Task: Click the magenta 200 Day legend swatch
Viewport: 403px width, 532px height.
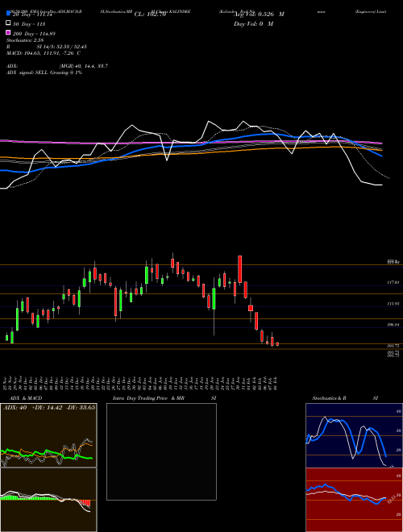Action: pyautogui.click(x=8, y=32)
